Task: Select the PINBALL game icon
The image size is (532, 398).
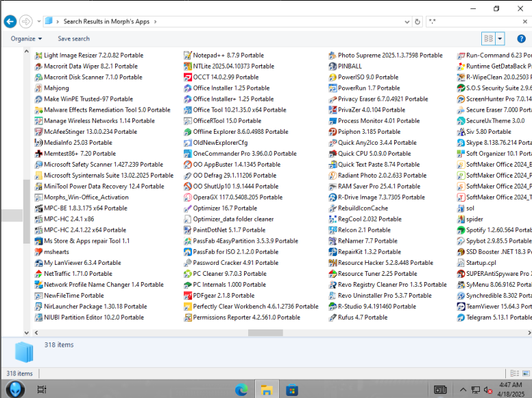Action: tap(332, 67)
